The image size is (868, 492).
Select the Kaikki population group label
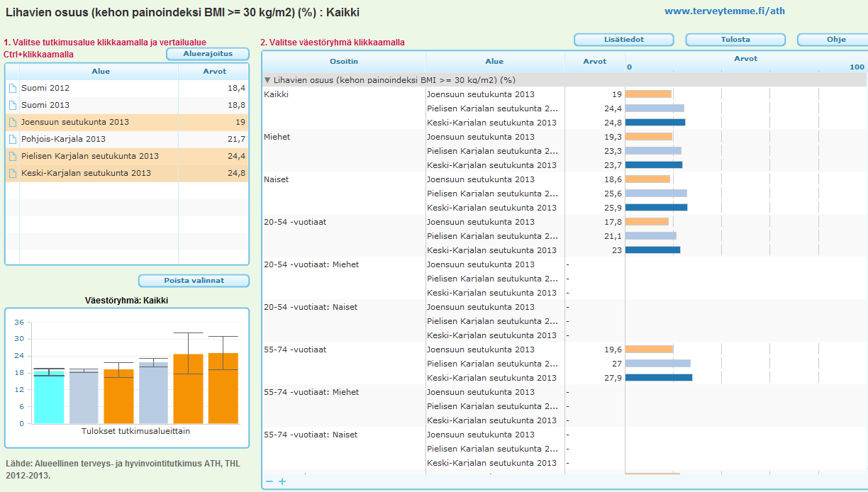277,94
